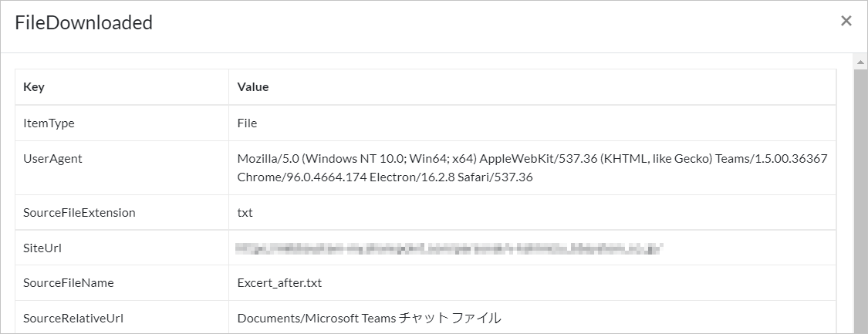Select the SourceFileExtension key cell
Screen dimensions: 868x334
point(122,212)
